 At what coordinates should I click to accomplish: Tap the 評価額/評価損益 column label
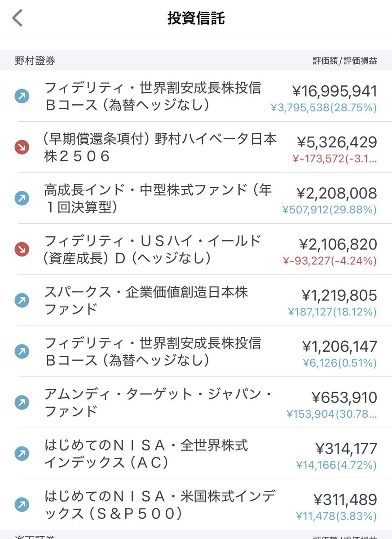tap(345, 61)
